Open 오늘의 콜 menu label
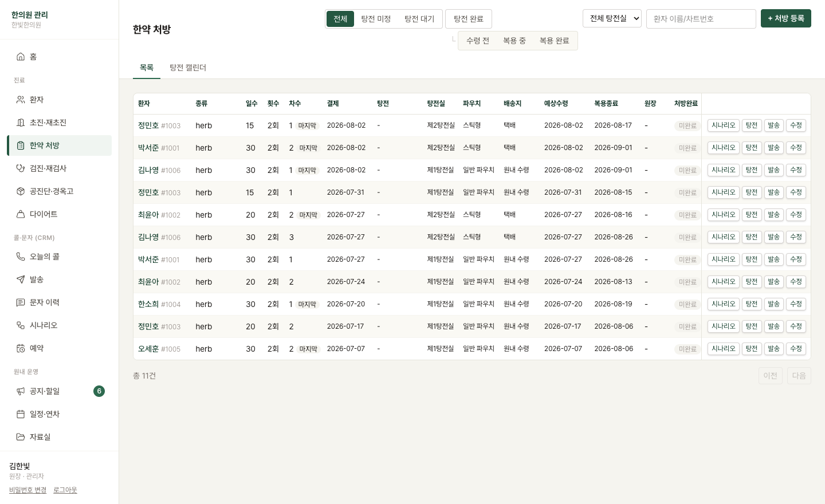Screen dimensions: 825x504 coord(45,257)
